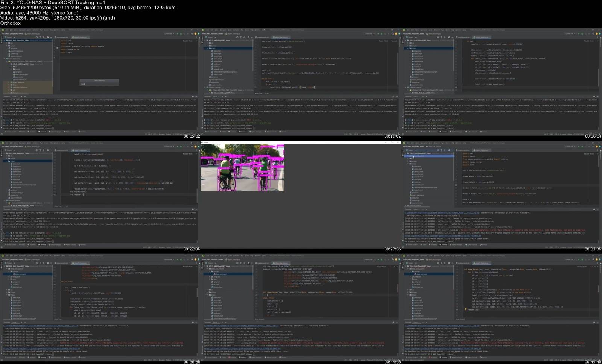Select highlighted deep_sort.yaml file in the 00:49:40 tree

click(428, 274)
